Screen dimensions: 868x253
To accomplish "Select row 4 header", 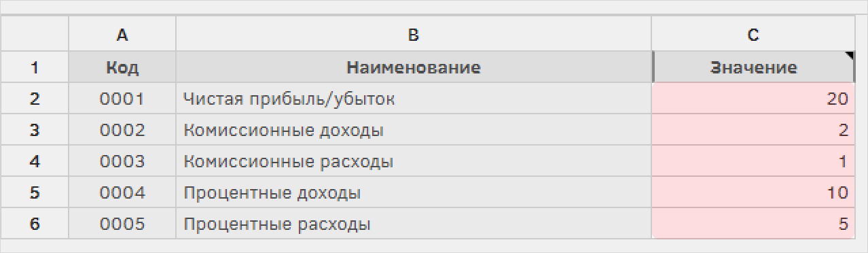I will tap(35, 162).
